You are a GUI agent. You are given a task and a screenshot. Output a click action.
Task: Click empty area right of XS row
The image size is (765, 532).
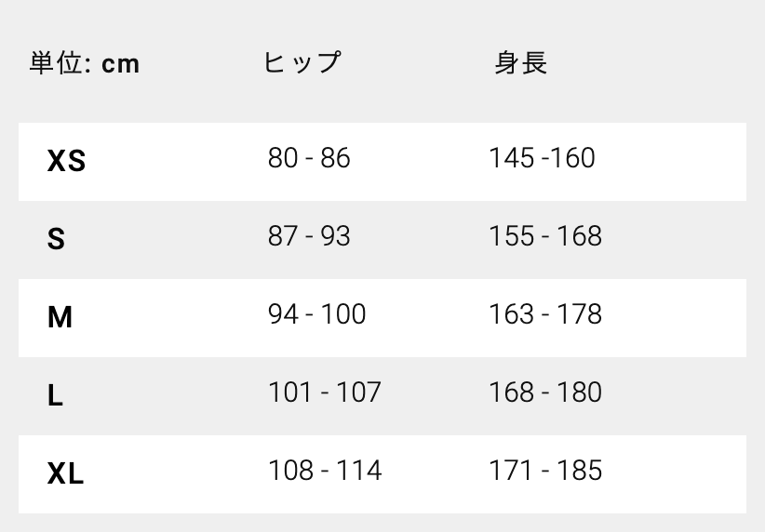pos(679,162)
